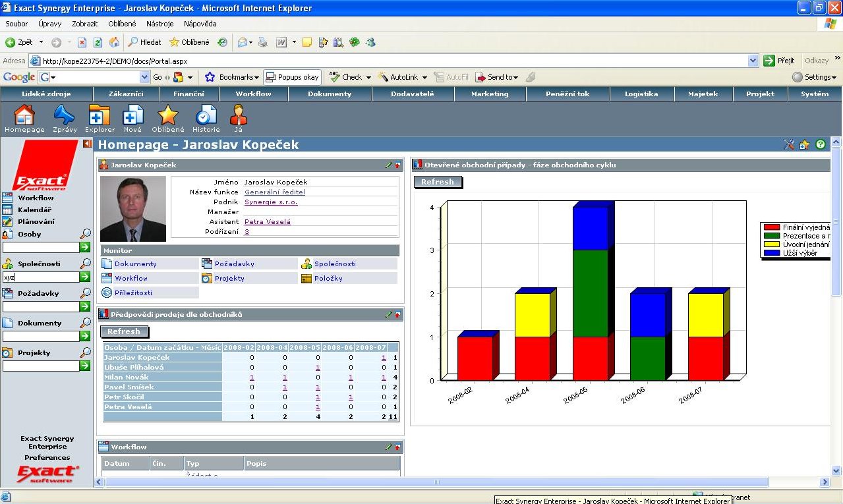Click magnifier icon beside Dokumenty
This screenshot has width=843, height=504.
pos(86,323)
